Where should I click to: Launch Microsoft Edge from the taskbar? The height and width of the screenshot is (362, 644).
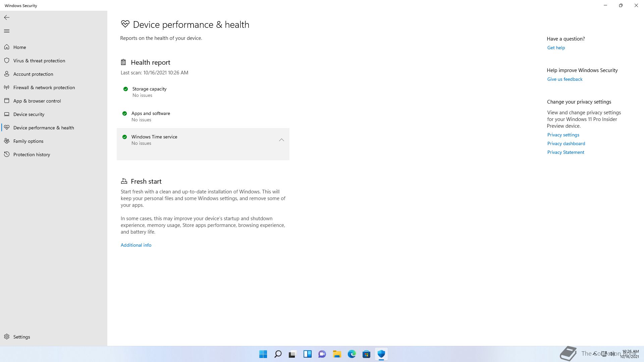coord(352,354)
